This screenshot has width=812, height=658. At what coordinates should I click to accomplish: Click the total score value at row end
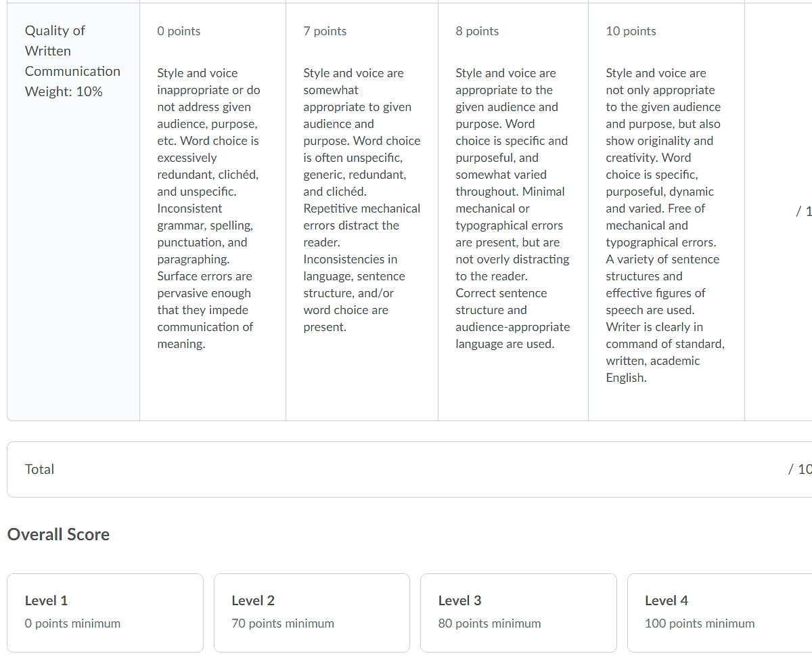point(800,469)
